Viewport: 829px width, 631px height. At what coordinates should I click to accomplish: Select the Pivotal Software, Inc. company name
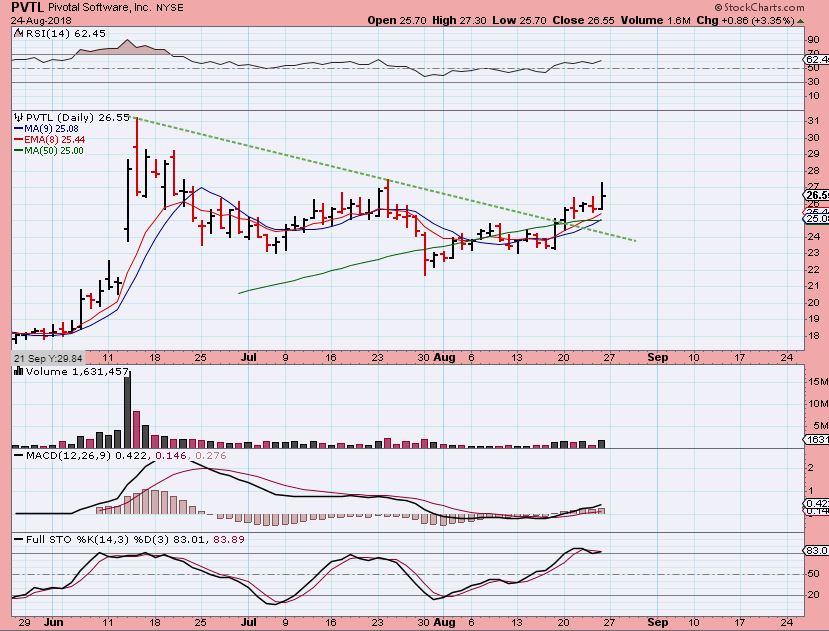pyautogui.click(x=100, y=8)
